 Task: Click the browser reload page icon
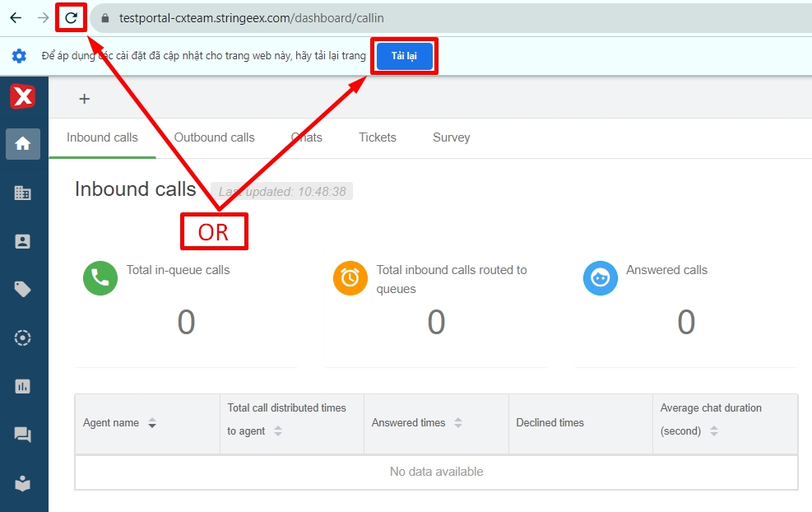coord(72,17)
